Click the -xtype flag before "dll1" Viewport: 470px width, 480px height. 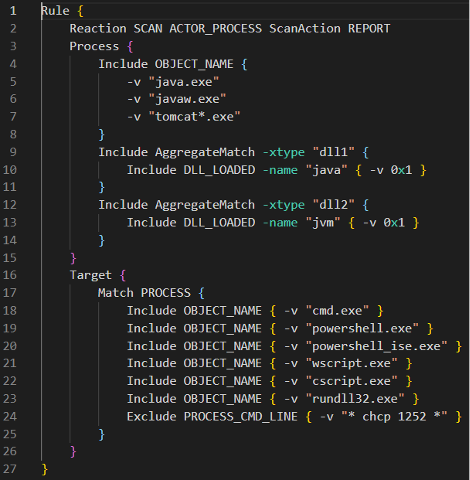click(284, 152)
